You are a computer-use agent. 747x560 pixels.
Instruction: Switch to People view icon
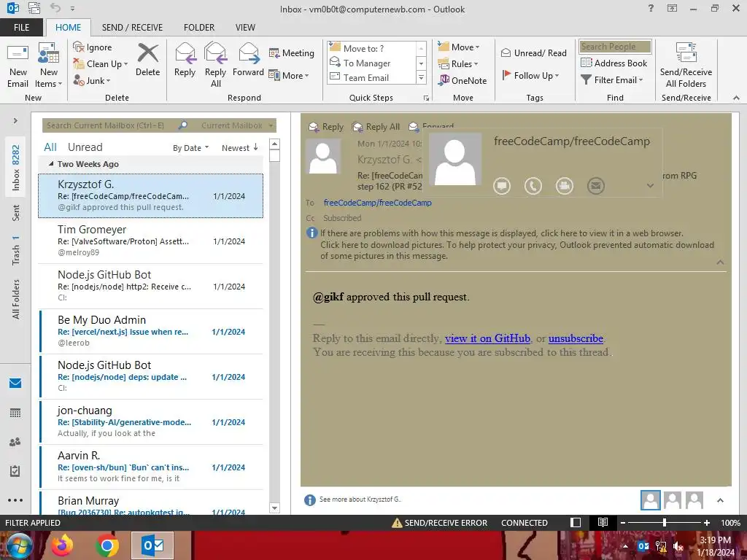15,442
